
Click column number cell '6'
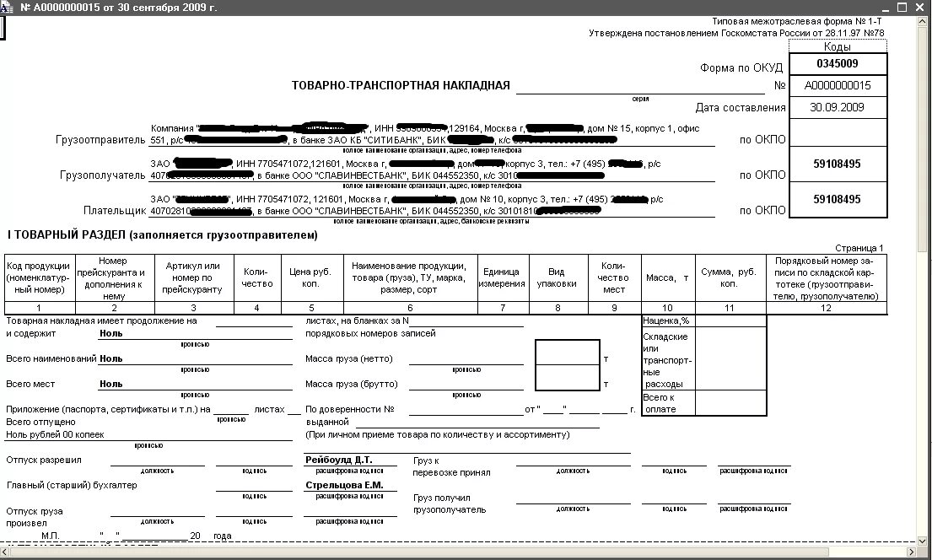(410, 308)
